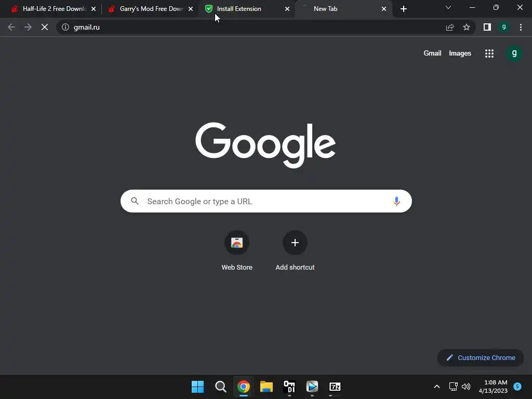Open Chrome from the taskbar

244,387
